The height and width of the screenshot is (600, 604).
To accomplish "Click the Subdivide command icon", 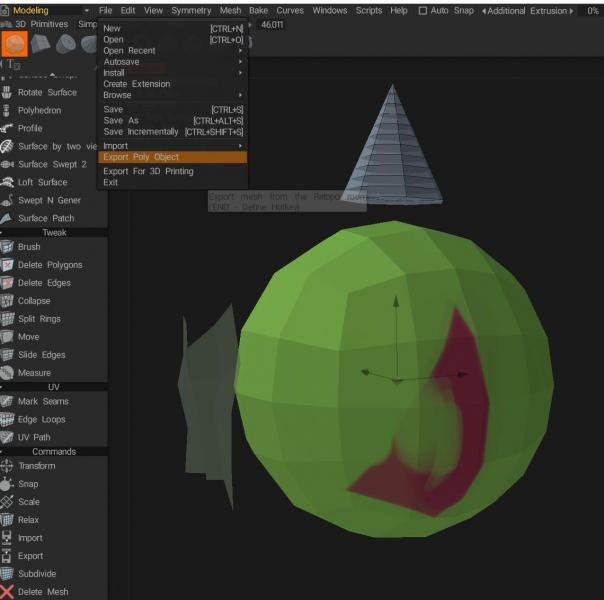I will 7,574.
